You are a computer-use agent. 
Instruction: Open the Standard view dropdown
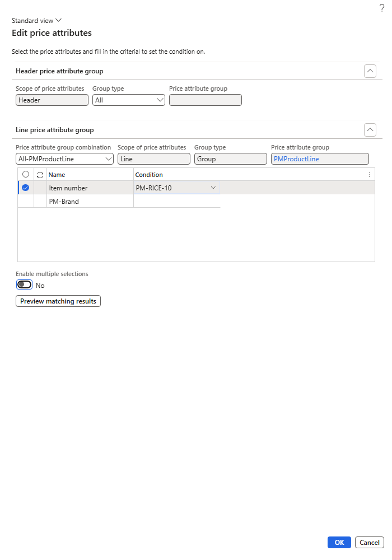click(36, 21)
